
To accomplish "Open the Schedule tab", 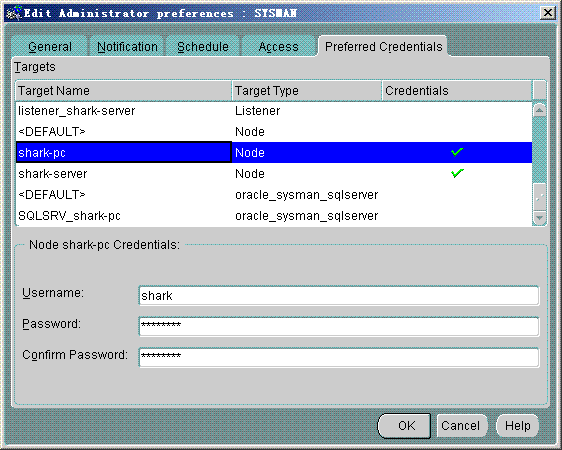I will click(x=203, y=47).
